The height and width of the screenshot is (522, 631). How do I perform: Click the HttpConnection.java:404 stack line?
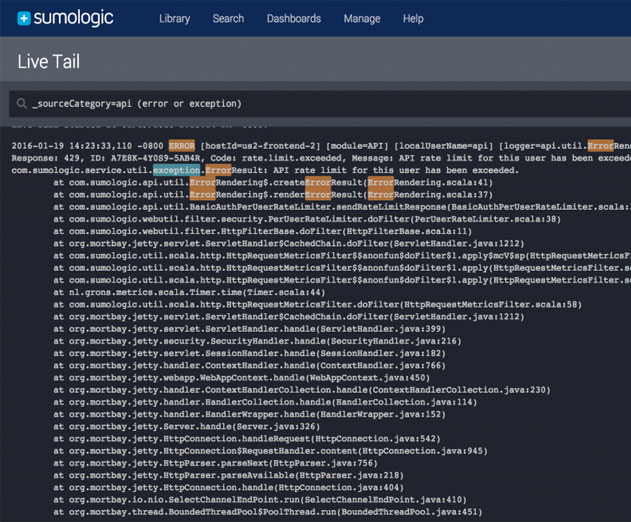(229, 487)
